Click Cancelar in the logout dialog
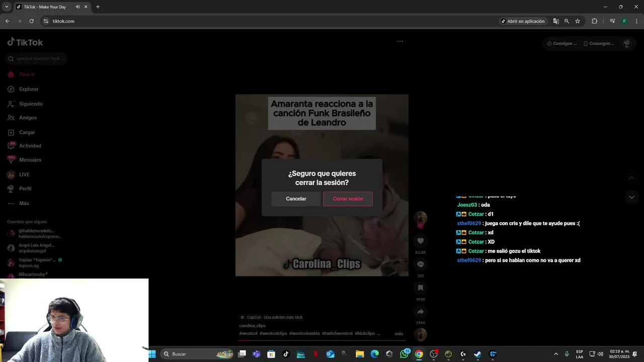Image resolution: width=644 pixels, height=362 pixels. pyautogui.click(x=296, y=199)
